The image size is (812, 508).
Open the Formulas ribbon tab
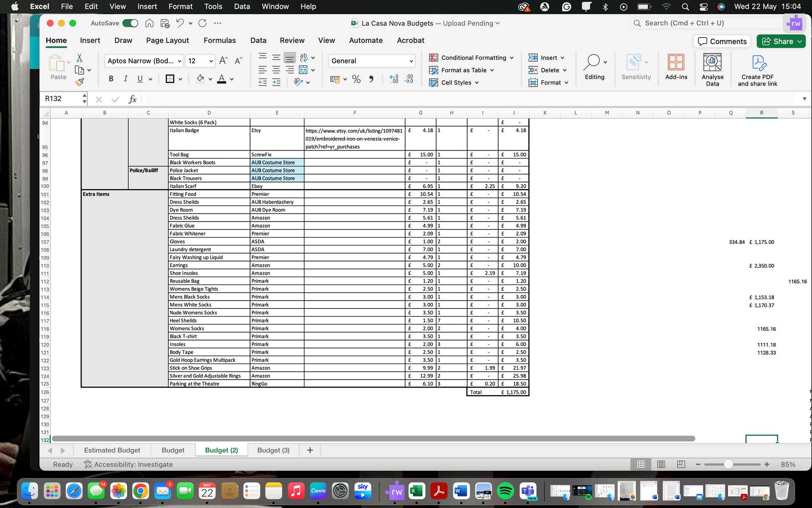click(219, 40)
